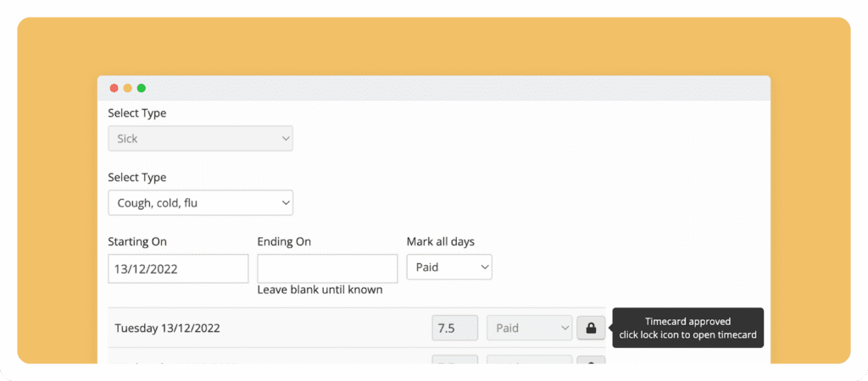Click the Leave blank until known hint
868x381 pixels.
click(320, 290)
